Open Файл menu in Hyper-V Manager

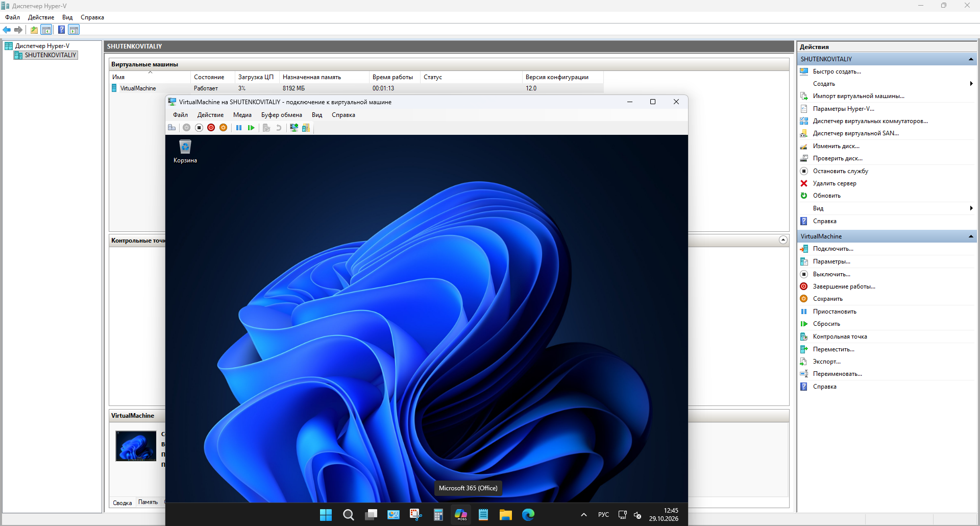13,17
